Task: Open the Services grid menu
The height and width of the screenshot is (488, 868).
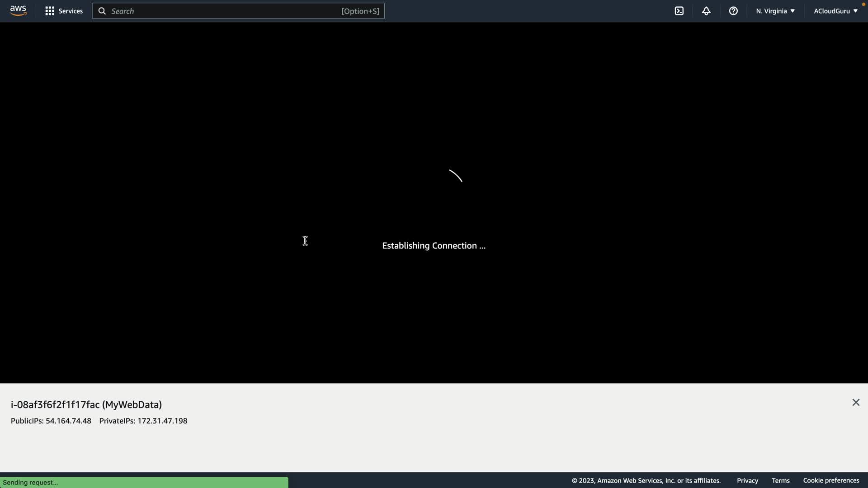Action: click(x=64, y=11)
